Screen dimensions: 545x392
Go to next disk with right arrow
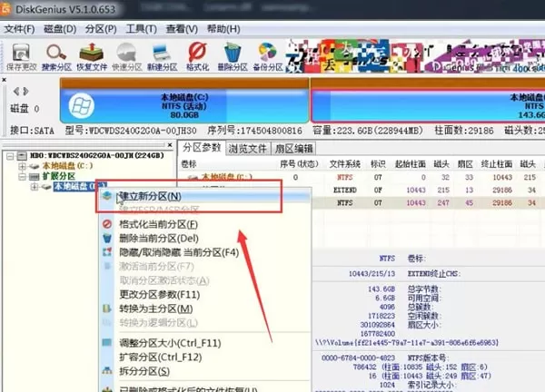point(26,92)
